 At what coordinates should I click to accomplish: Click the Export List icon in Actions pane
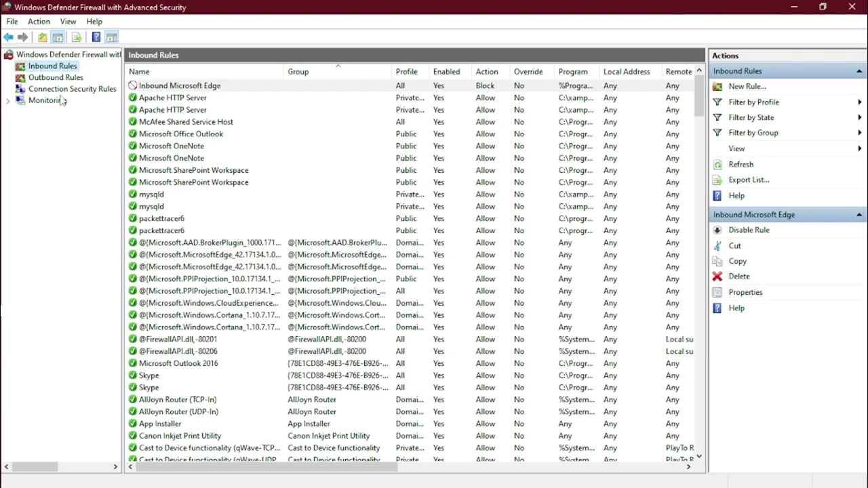(x=717, y=180)
